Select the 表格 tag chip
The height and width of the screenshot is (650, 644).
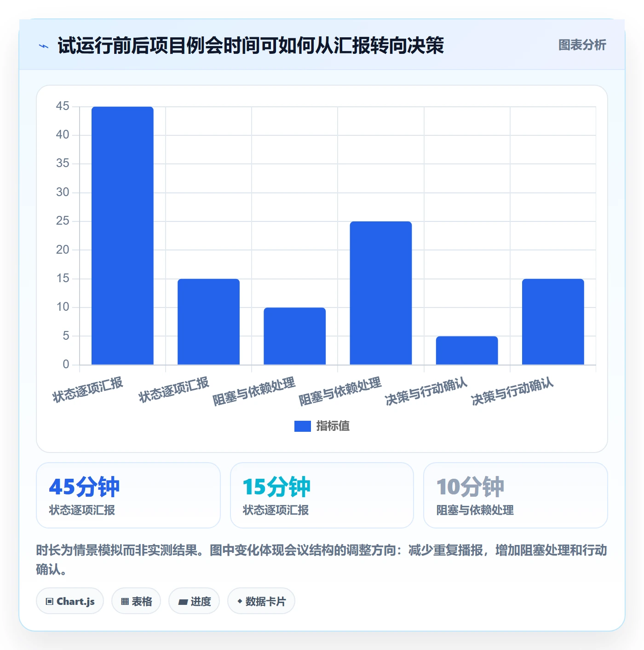tap(136, 601)
